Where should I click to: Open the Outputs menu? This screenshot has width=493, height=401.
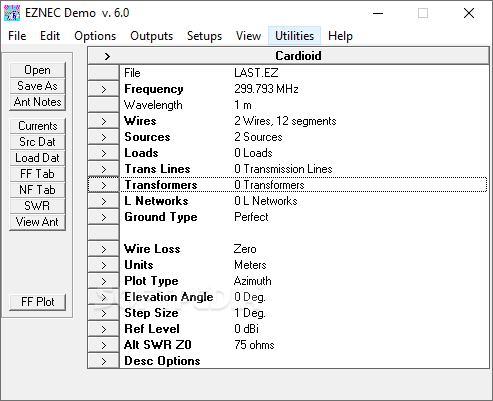tap(151, 36)
